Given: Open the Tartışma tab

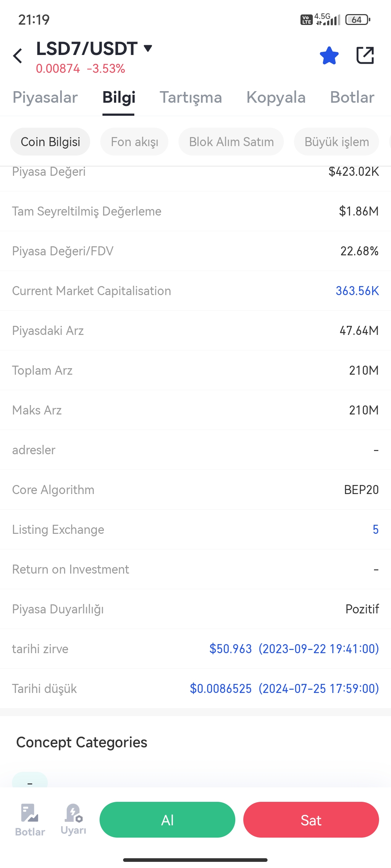Looking at the screenshot, I should coord(191,98).
